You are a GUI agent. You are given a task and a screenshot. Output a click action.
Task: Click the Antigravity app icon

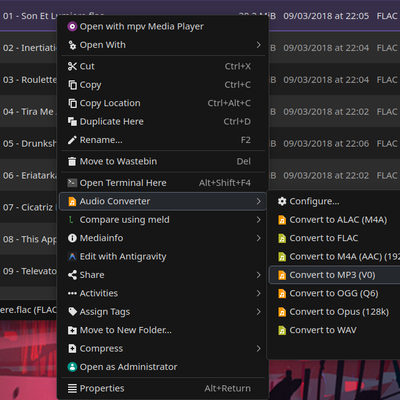pyautogui.click(x=72, y=256)
